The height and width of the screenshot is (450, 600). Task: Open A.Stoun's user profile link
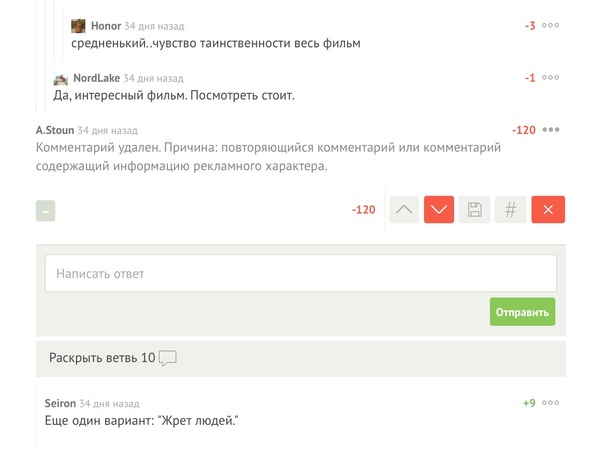click(x=55, y=130)
